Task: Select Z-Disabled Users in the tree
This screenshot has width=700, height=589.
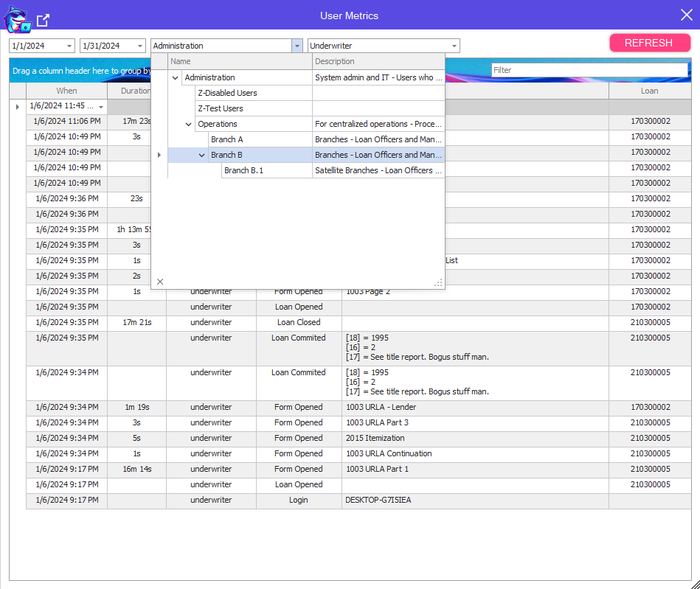Action: 227,93
